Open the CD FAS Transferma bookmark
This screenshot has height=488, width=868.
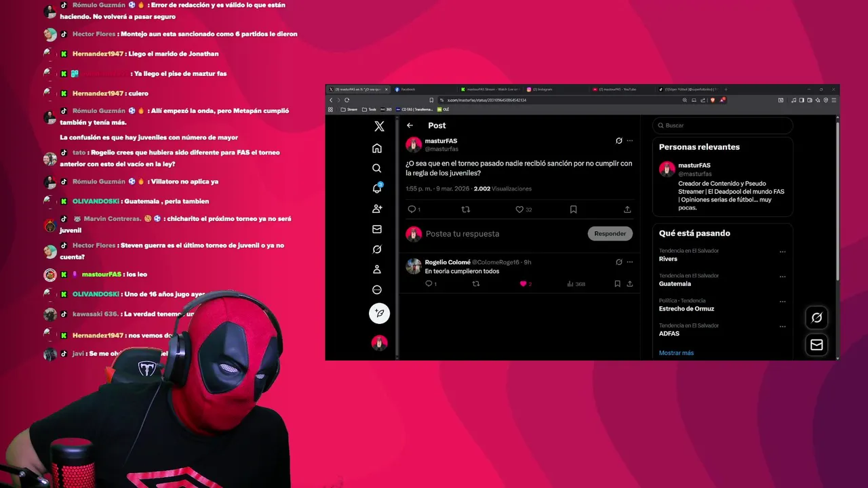(414, 109)
